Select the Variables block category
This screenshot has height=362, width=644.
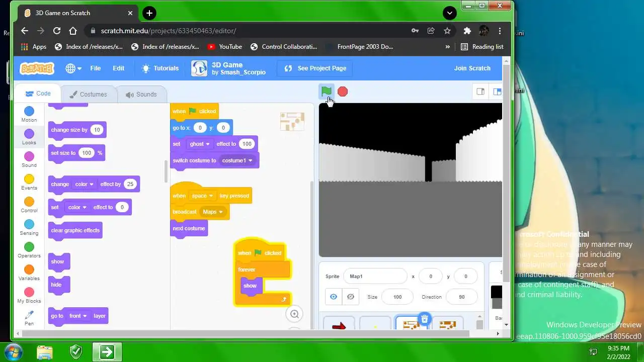coord(29,273)
